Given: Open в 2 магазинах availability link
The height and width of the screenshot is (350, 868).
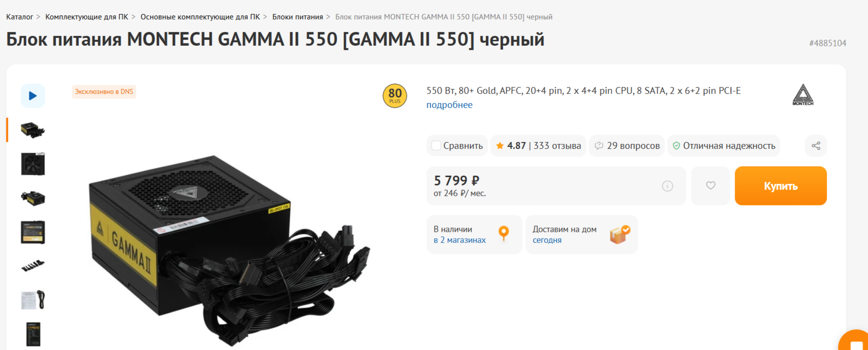Looking at the screenshot, I should (x=459, y=240).
